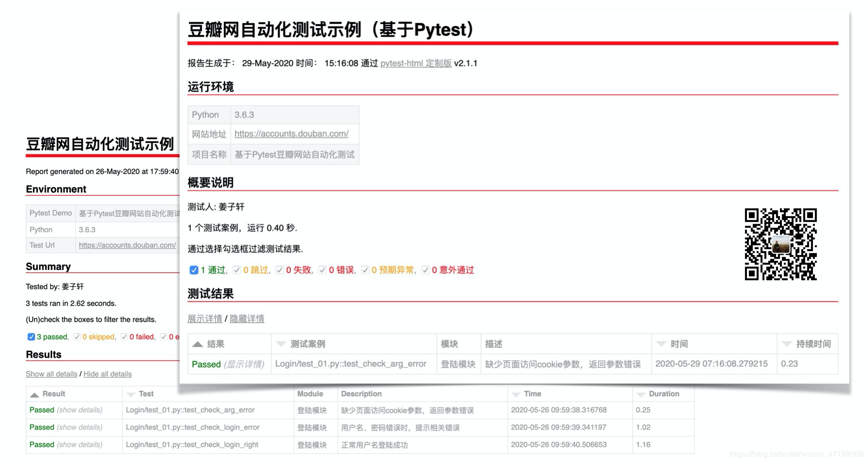Click the Test column sort arrow
This screenshot has height=463, width=868.
coord(130,394)
